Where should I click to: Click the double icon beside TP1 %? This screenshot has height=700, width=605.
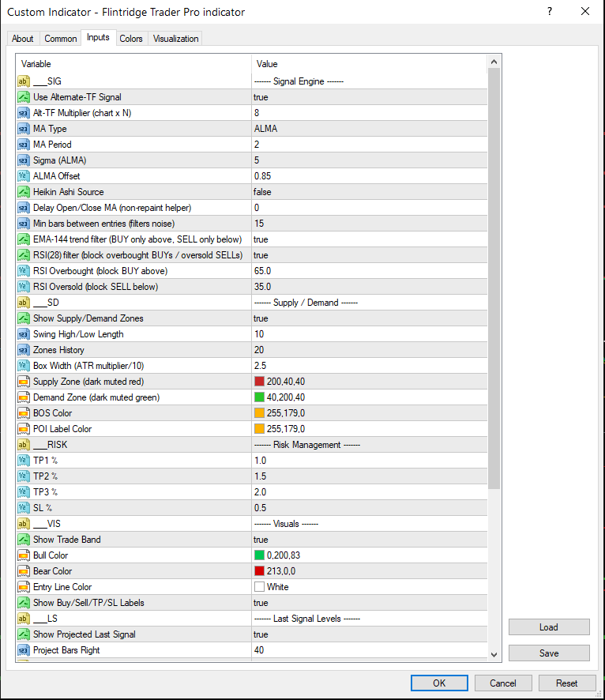24,461
